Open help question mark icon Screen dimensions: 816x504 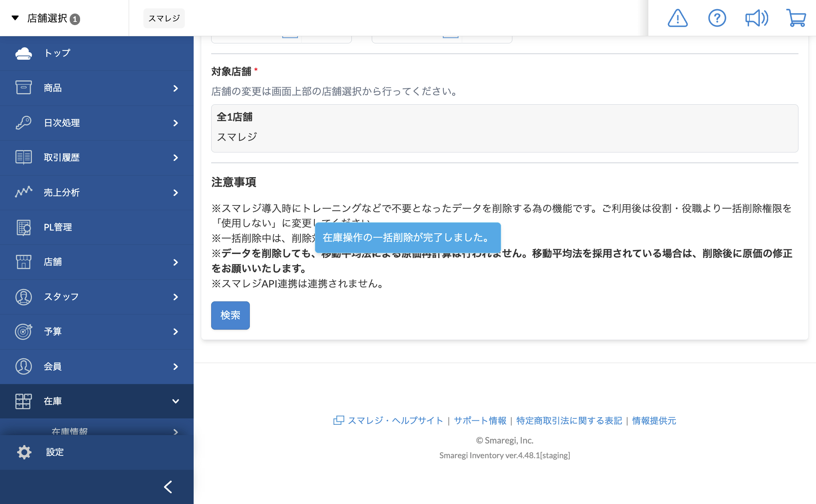coord(717,18)
